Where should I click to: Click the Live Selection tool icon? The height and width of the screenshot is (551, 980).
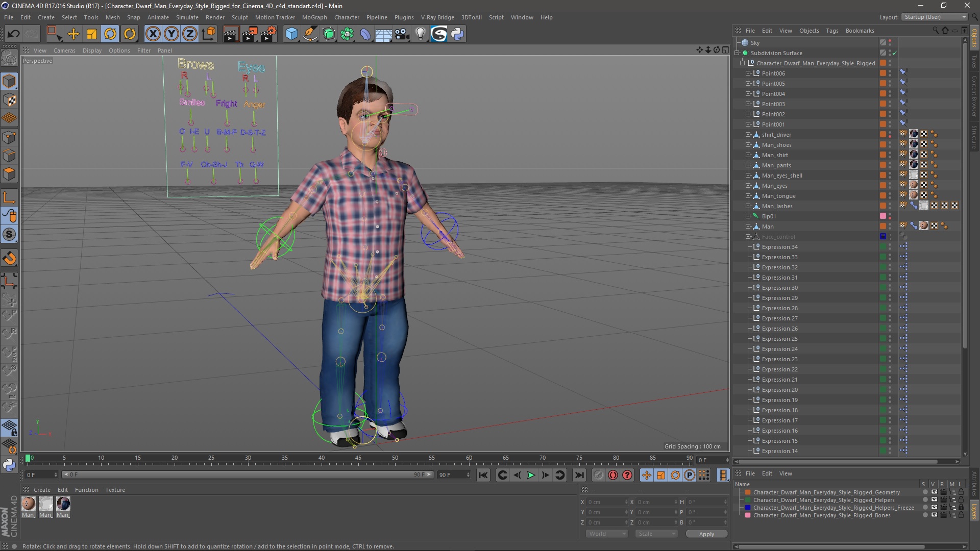(54, 34)
